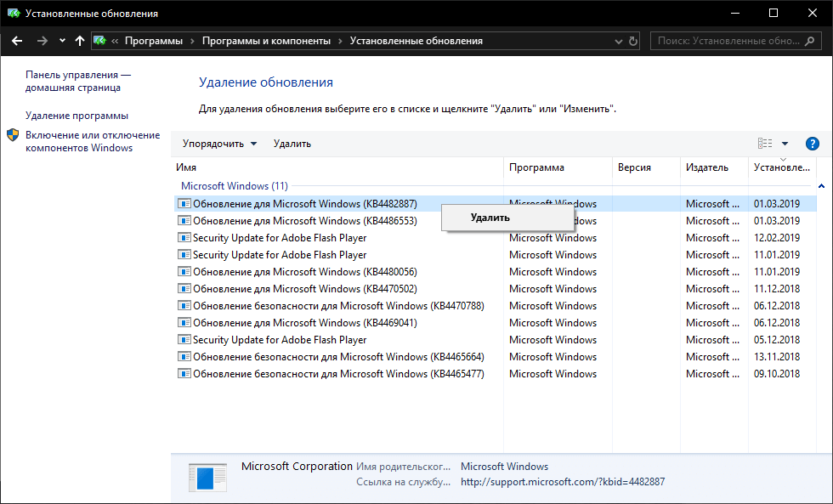
Task: Click the address bar folder icon
Action: click(100, 41)
